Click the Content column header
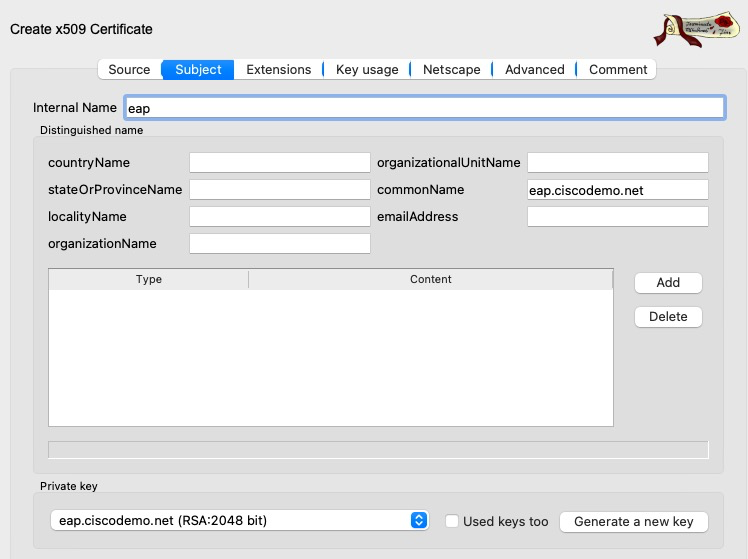748x559 pixels. (x=430, y=279)
